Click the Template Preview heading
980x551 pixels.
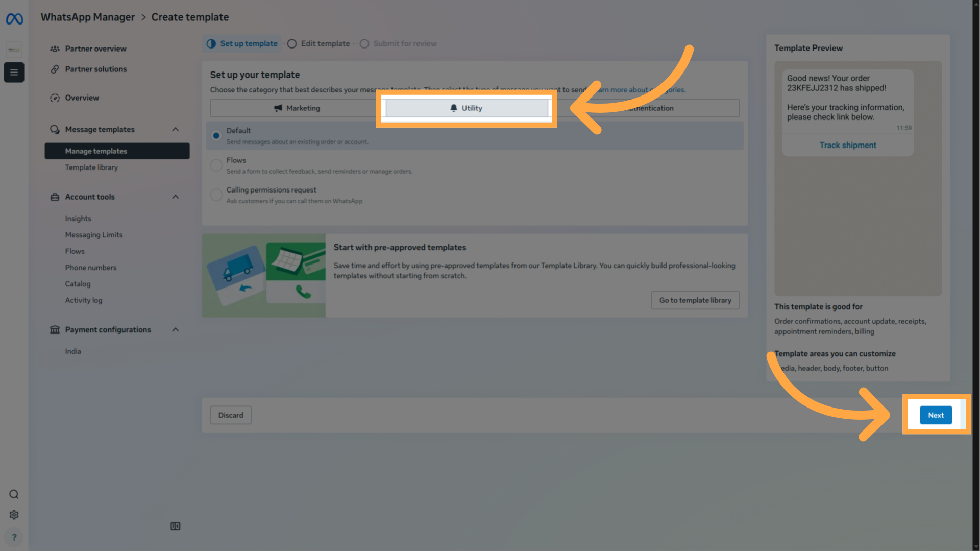pyautogui.click(x=808, y=48)
